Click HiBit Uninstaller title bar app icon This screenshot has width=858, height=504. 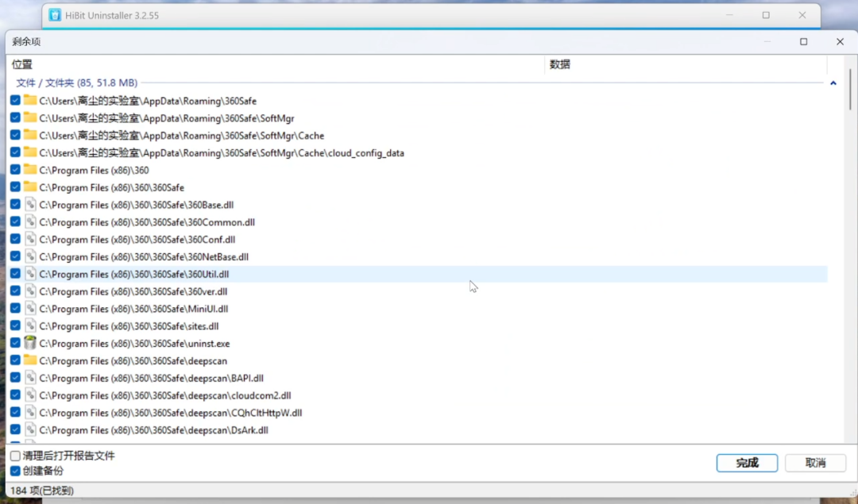coord(55,15)
